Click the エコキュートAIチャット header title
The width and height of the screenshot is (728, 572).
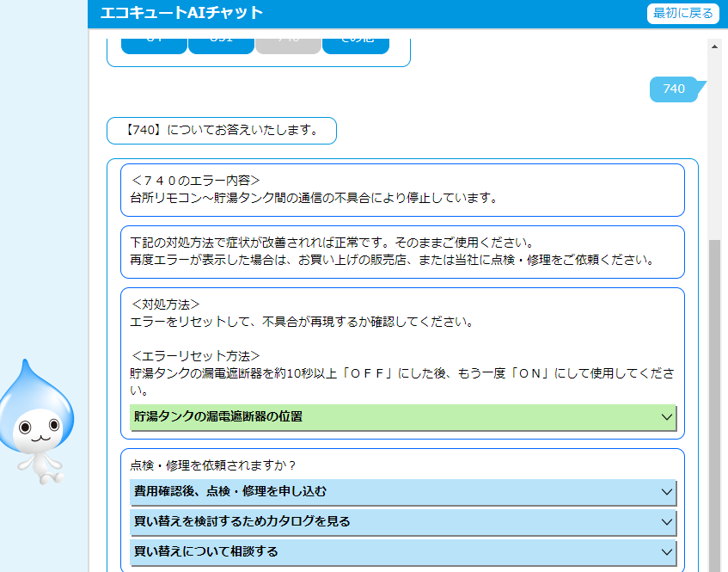click(181, 13)
